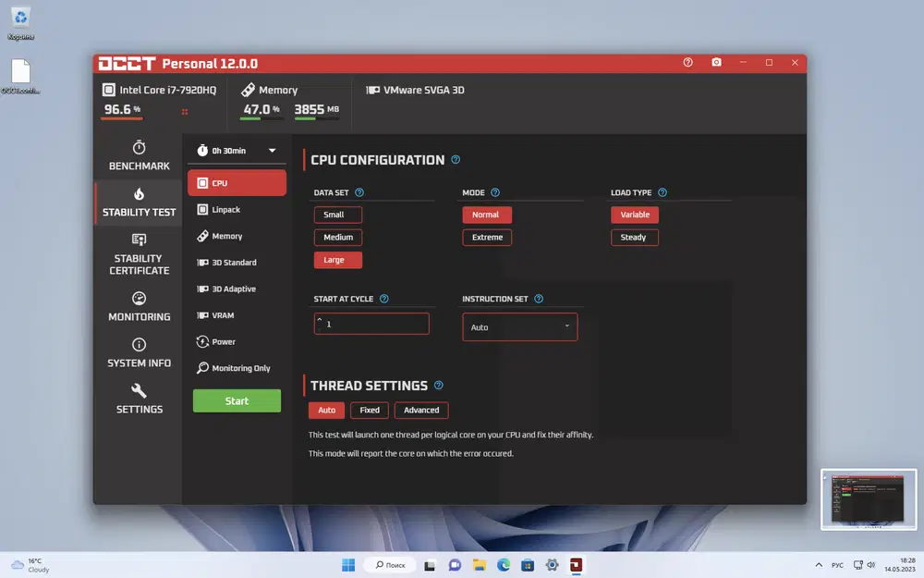The height and width of the screenshot is (578, 924).
Task: Open the Settings section
Action: pyautogui.click(x=140, y=399)
